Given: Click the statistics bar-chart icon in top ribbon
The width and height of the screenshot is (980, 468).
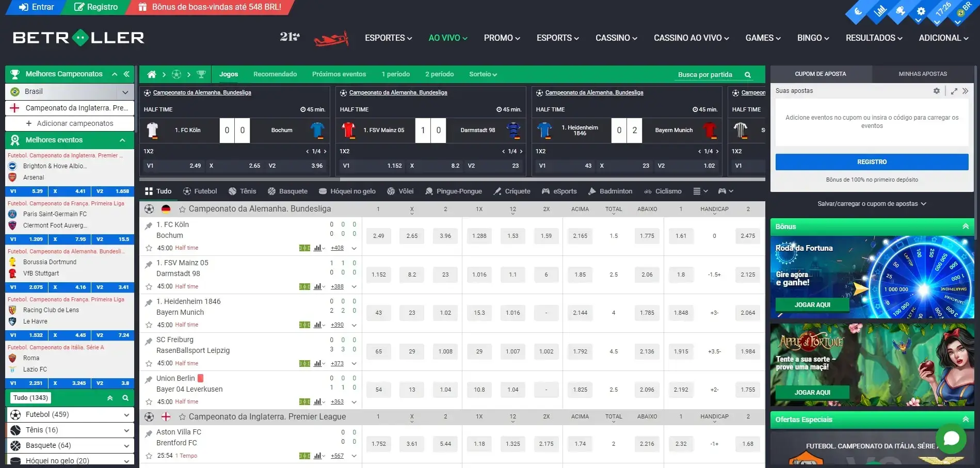Looking at the screenshot, I should pyautogui.click(x=879, y=11).
